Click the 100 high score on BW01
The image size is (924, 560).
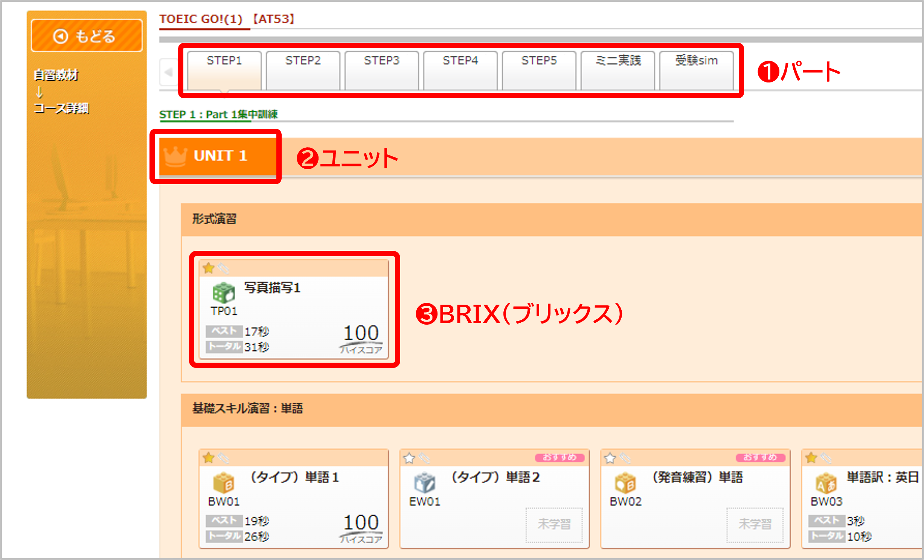pyautogui.click(x=361, y=522)
